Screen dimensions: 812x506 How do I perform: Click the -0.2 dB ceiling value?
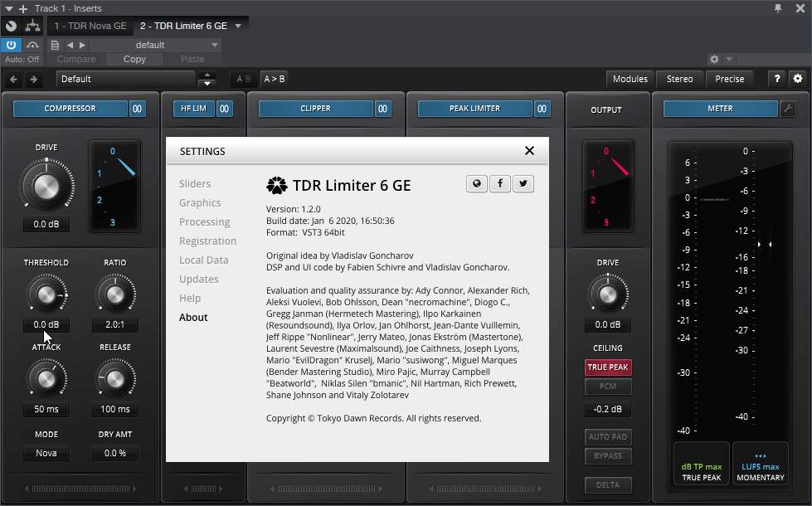(x=608, y=409)
